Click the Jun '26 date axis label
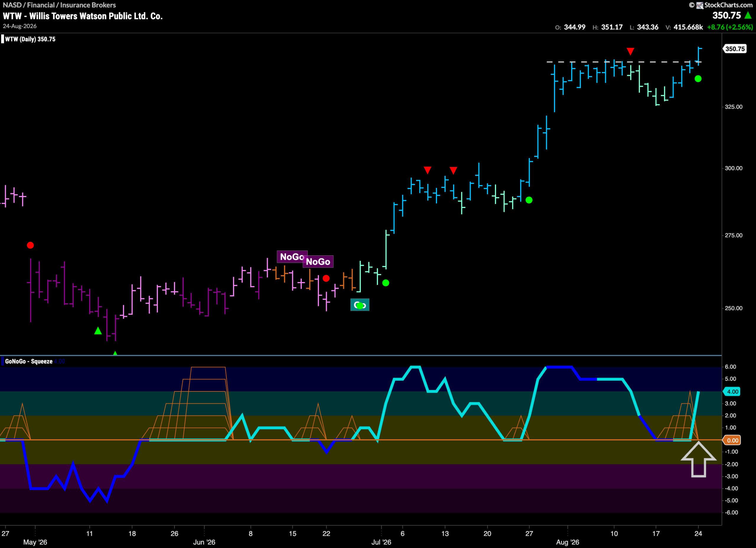 click(x=204, y=542)
